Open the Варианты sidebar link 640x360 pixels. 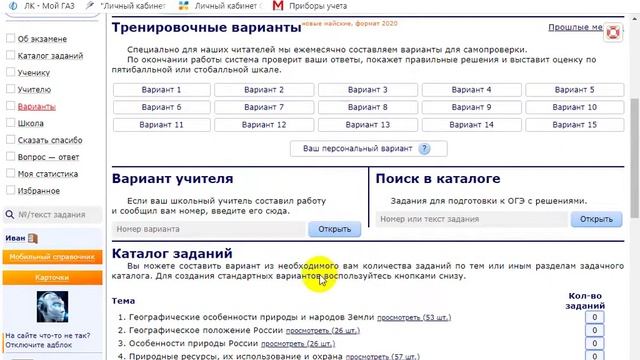pyautogui.click(x=37, y=107)
